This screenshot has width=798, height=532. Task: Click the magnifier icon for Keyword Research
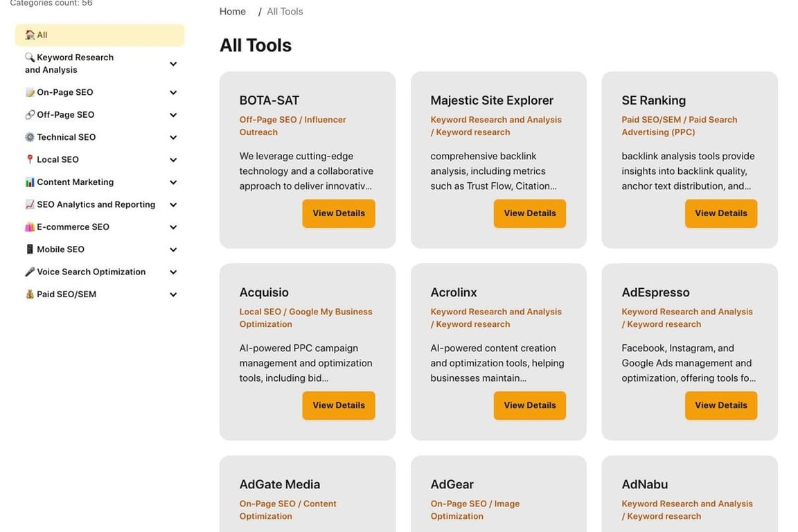click(x=30, y=57)
